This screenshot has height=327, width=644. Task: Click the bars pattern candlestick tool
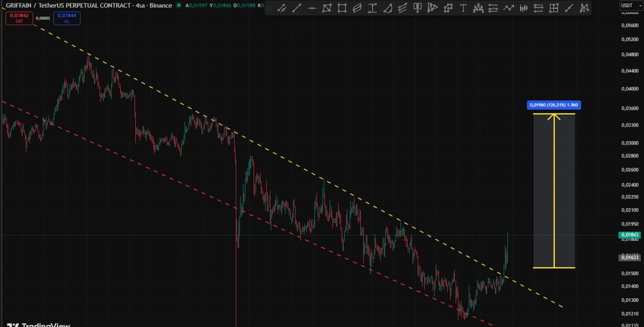pyautogui.click(x=524, y=8)
